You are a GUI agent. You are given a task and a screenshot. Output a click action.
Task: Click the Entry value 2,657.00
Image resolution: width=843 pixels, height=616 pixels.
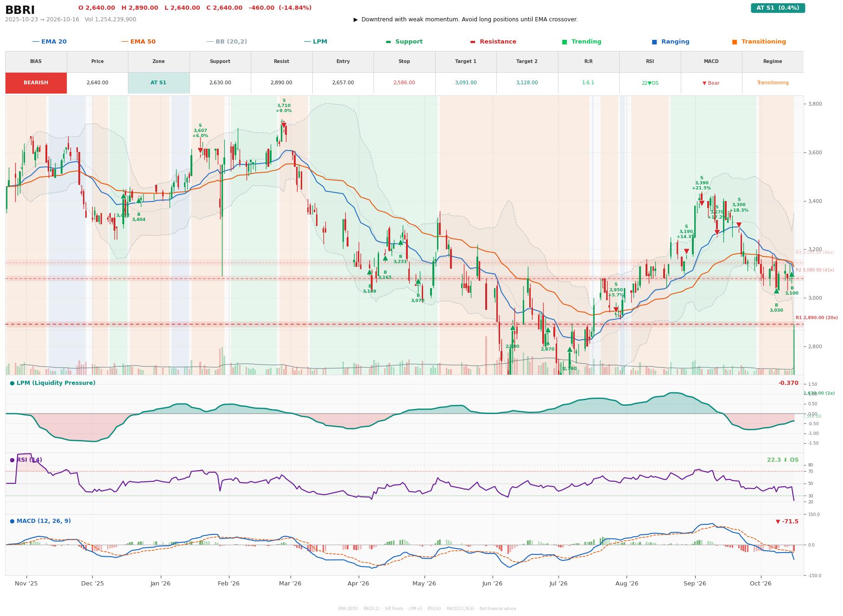coord(343,83)
